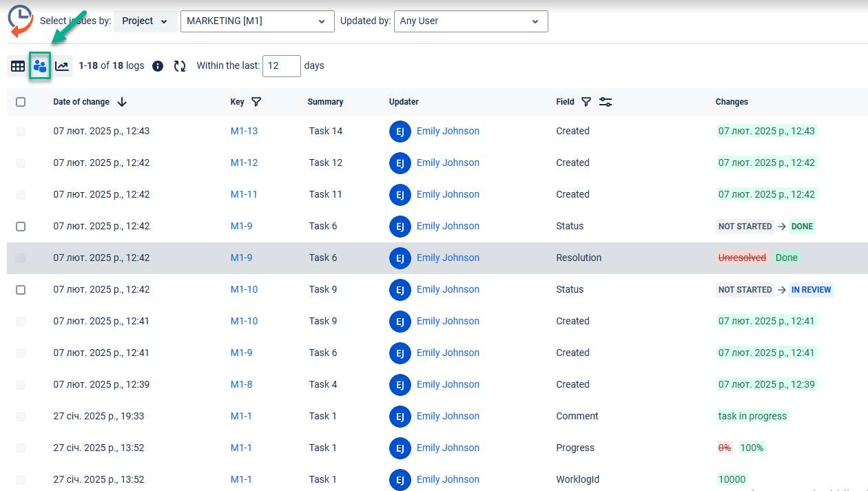
Task: Check the M1-9 Status row checkbox
Action: tap(21, 227)
